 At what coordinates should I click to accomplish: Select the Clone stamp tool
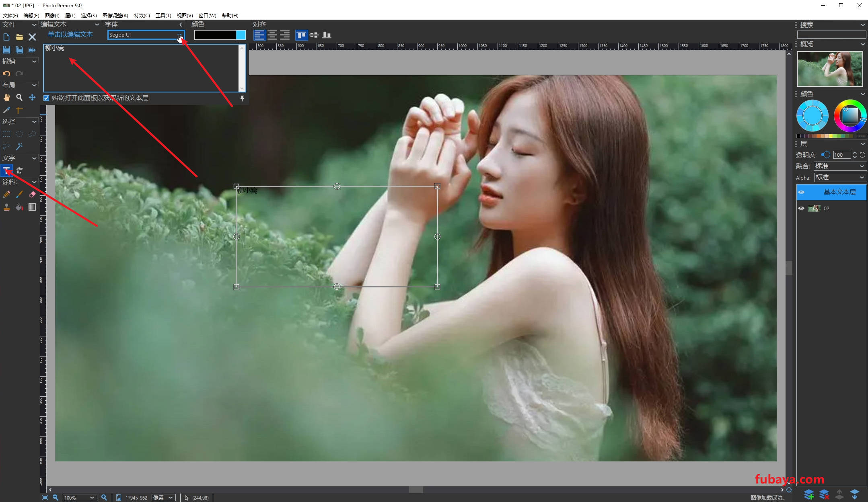[6, 207]
